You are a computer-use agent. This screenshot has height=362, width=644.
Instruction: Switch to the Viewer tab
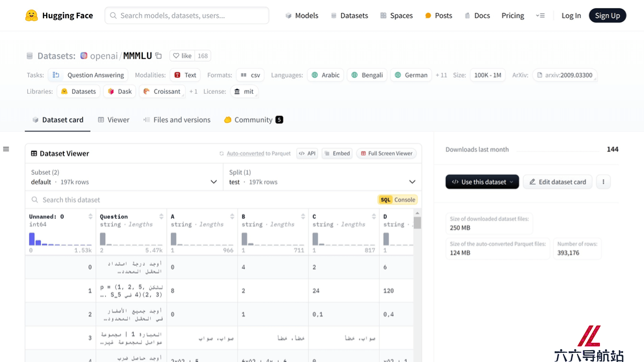pos(113,120)
